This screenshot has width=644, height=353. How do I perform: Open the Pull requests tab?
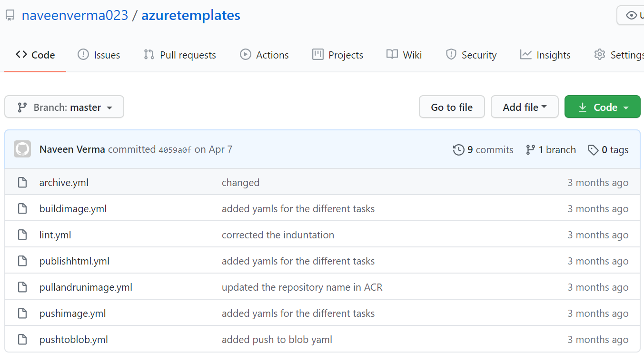tap(180, 55)
